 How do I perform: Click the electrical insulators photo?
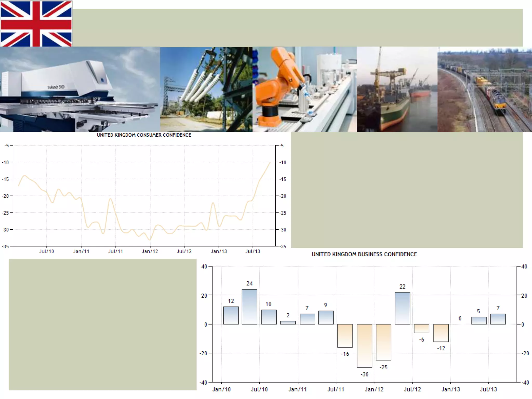tap(206, 89)
